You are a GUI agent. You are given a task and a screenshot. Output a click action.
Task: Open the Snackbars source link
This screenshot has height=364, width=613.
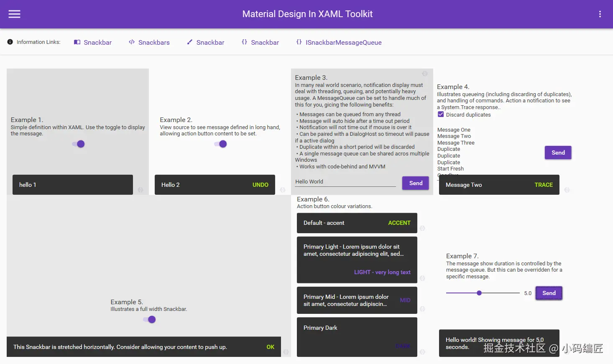154,43
